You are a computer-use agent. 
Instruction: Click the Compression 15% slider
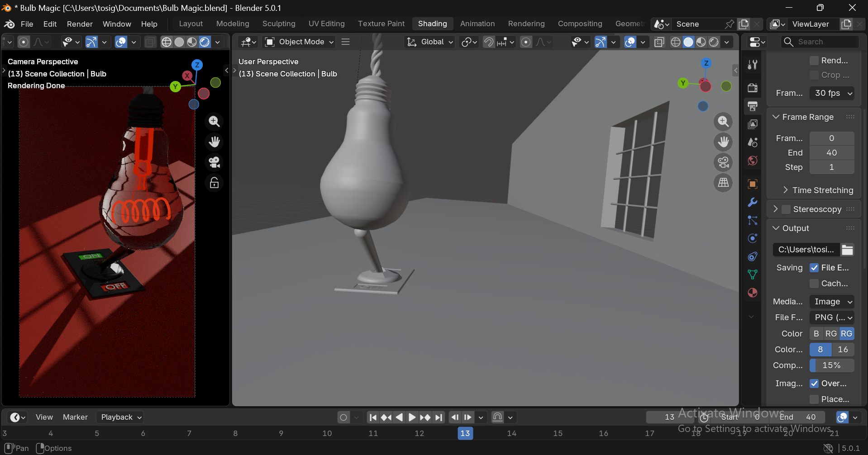coord(832,365)
